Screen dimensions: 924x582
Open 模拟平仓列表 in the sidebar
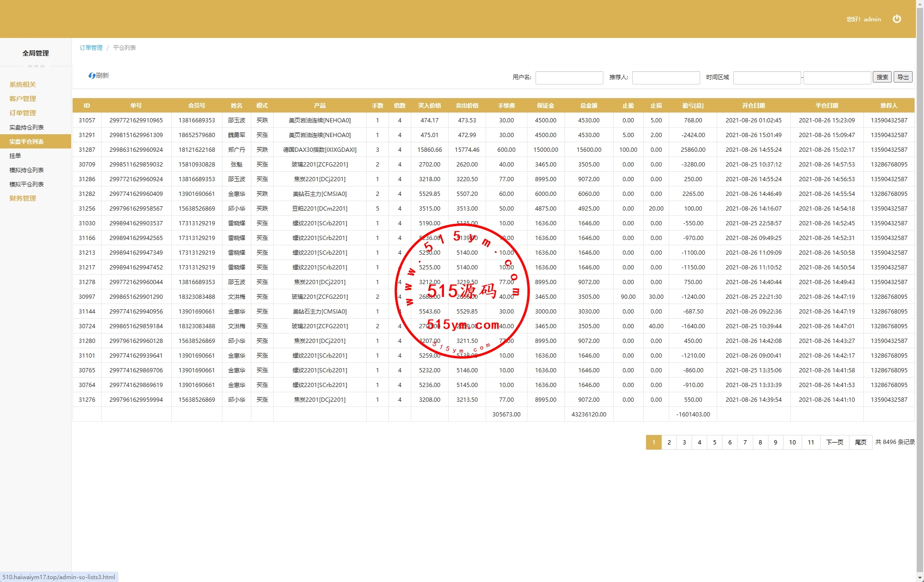click(x=27, y=184)
